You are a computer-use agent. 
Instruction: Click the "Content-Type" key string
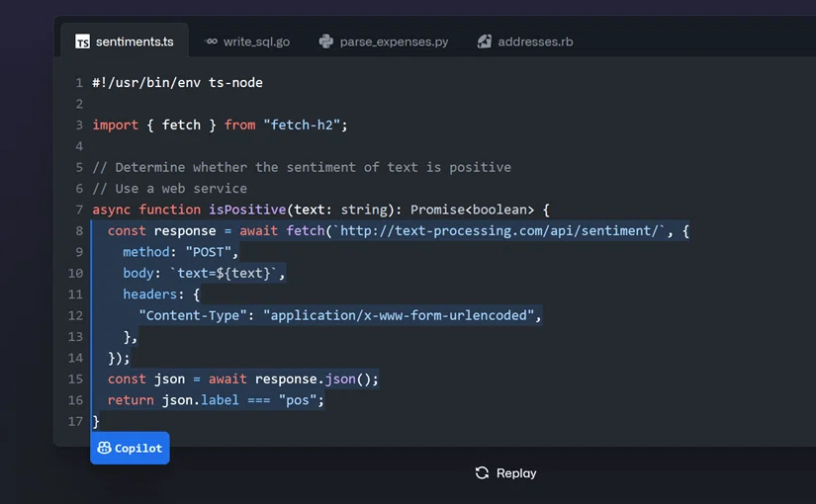click(x=193, y=315)
